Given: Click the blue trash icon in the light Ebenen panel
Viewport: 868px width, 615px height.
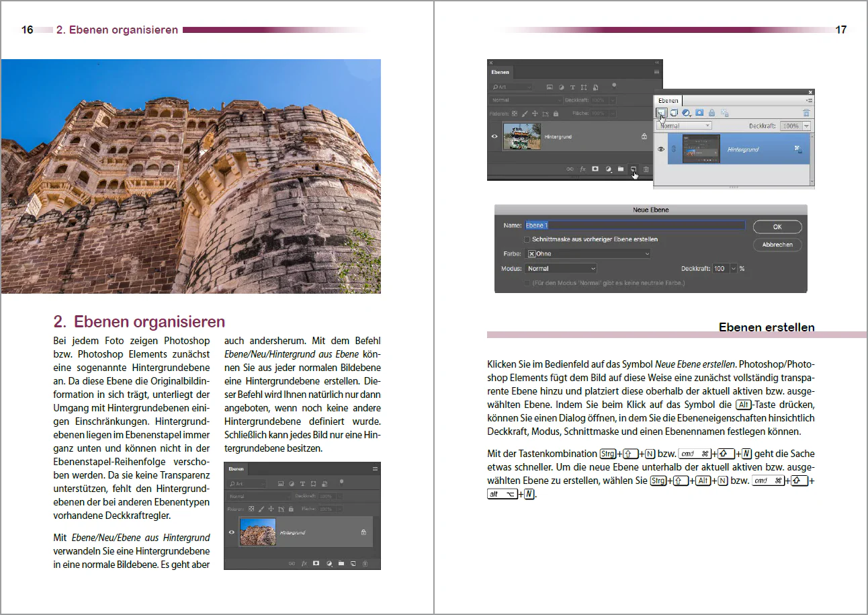Looking at the screenshot, I should coord(806,113).
